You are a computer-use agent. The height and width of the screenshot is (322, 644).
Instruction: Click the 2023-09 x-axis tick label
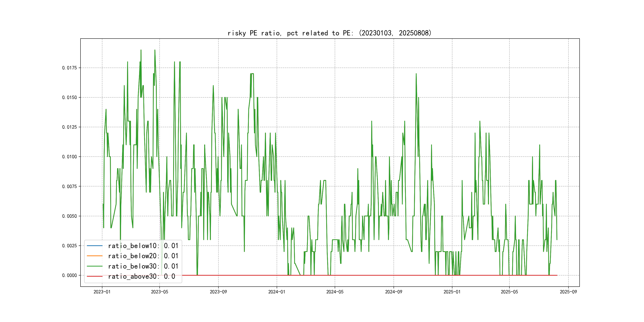click(218, 292)
